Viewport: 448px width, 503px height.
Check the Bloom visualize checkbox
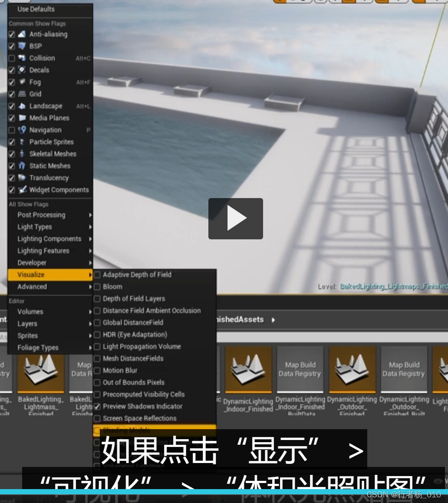(97, 287)
